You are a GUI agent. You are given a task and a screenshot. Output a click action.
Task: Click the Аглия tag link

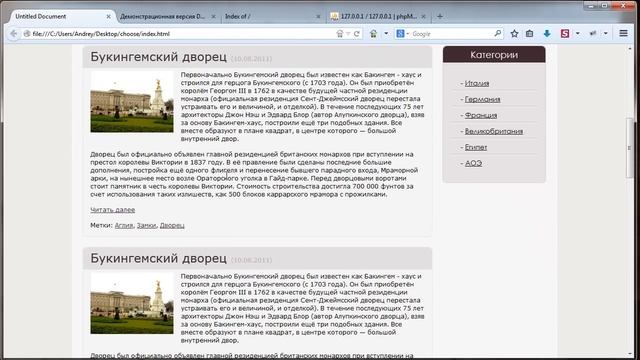pyautogui.click(x=124, y=225)
